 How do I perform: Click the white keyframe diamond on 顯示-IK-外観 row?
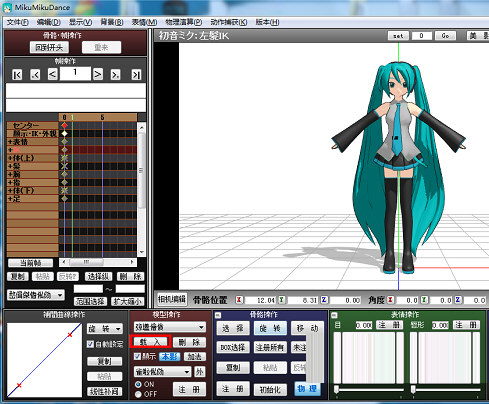(x=64, y=133)
